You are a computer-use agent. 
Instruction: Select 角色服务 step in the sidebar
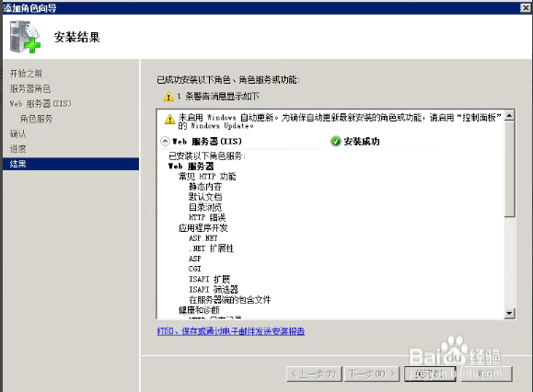37,119
